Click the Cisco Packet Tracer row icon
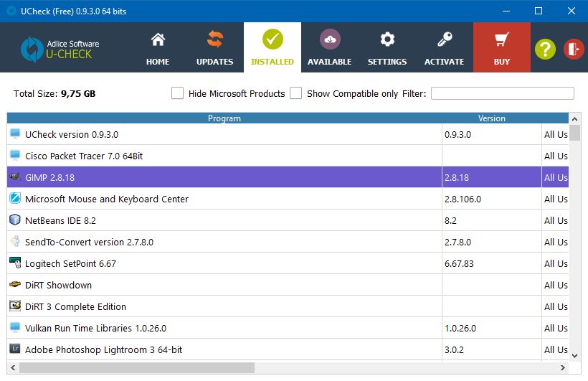Screen dimensions: 588x381 [15, 156]
